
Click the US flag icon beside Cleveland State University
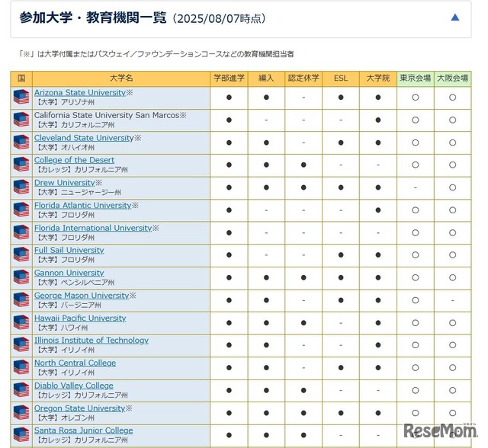click(21, 142)
